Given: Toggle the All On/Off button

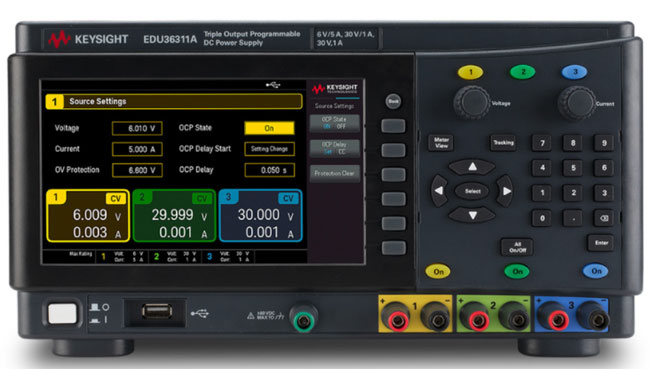Looking at the screenshot, I should (517, 247).
